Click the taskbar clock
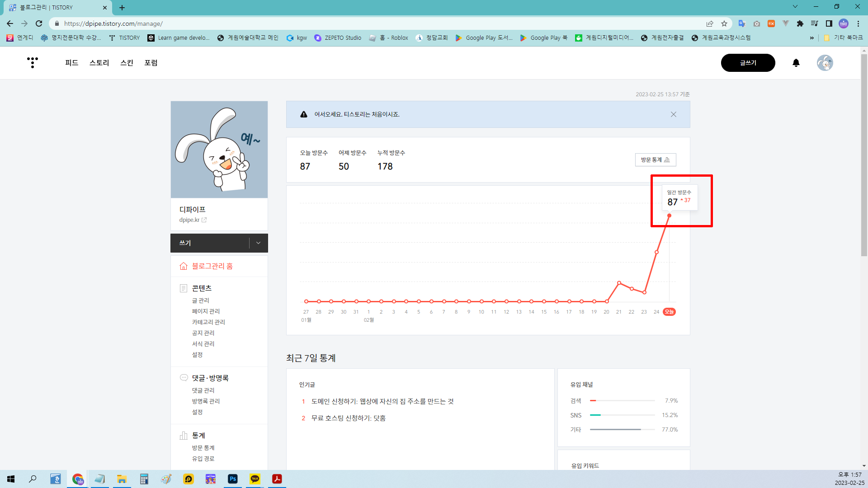This screenshot has height=488, width=868. (x=849, y=479)
